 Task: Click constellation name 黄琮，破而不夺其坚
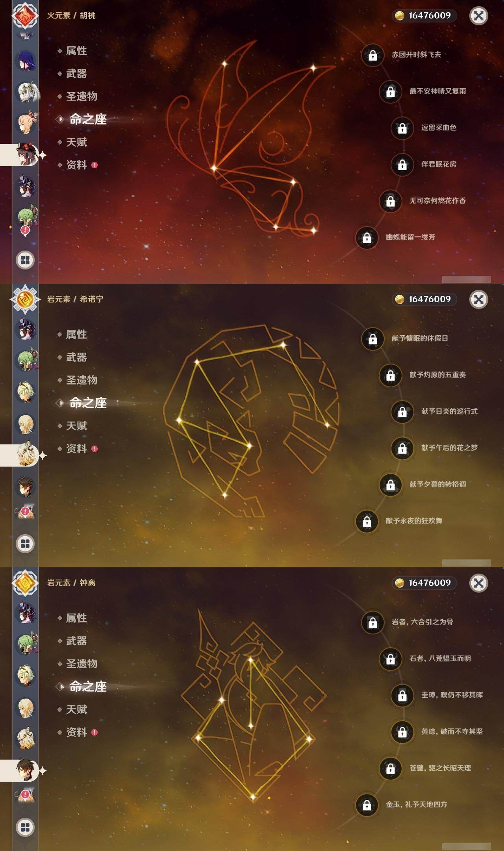click(x=452, y=732)
